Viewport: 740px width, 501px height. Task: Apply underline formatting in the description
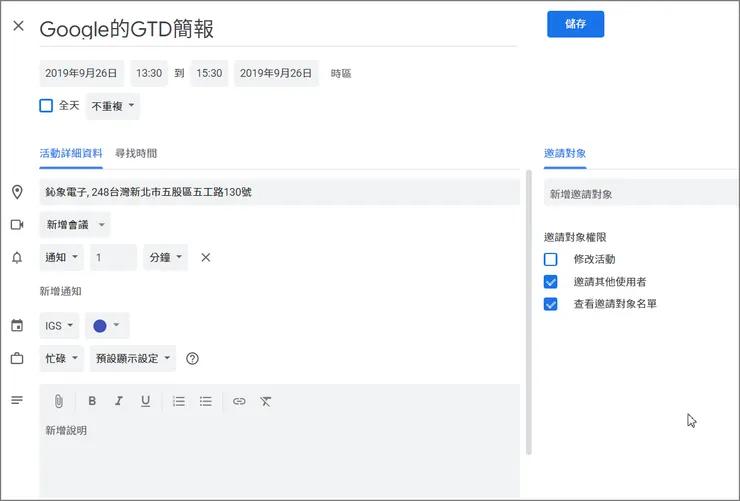(145, 401)
